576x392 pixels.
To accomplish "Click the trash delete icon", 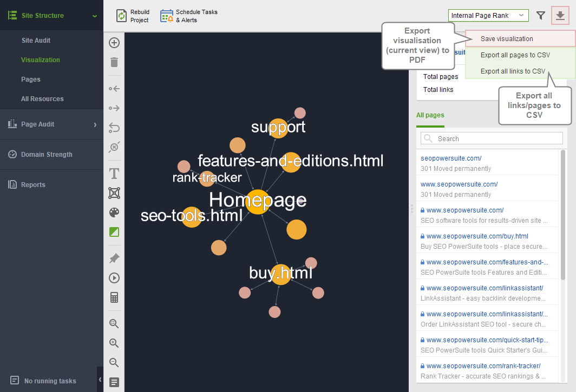I will click(114, 62).
